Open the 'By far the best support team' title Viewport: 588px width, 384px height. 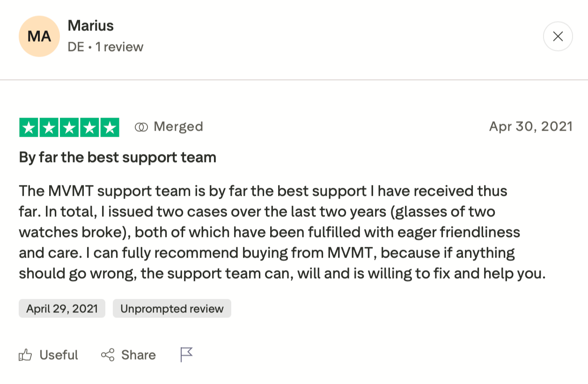118,157
